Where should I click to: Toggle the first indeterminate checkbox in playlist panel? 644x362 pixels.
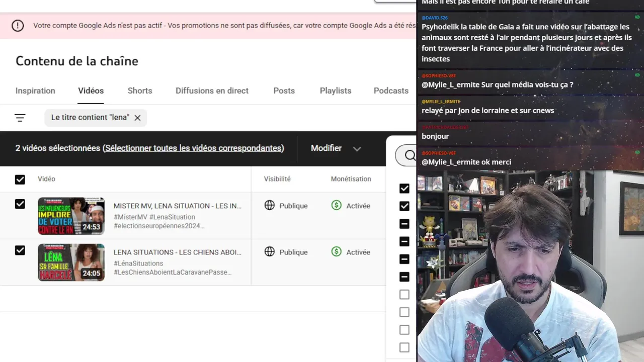click(404, 224)
